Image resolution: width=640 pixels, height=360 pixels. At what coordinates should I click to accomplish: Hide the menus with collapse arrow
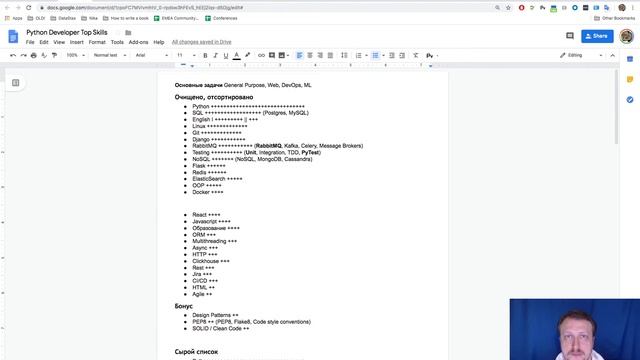tap(612, 55)
